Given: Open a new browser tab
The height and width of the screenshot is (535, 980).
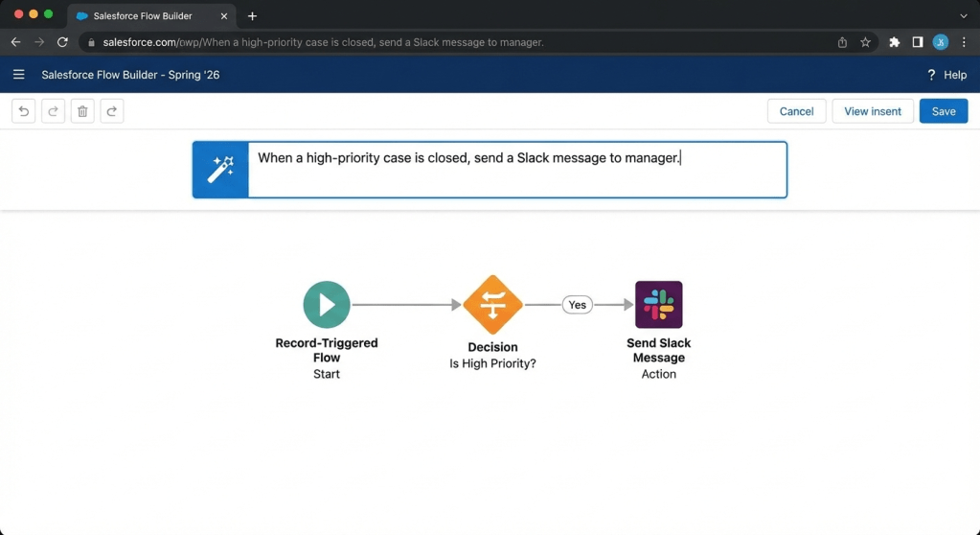Looking at the screenshot, I should (x=253, y=16).
